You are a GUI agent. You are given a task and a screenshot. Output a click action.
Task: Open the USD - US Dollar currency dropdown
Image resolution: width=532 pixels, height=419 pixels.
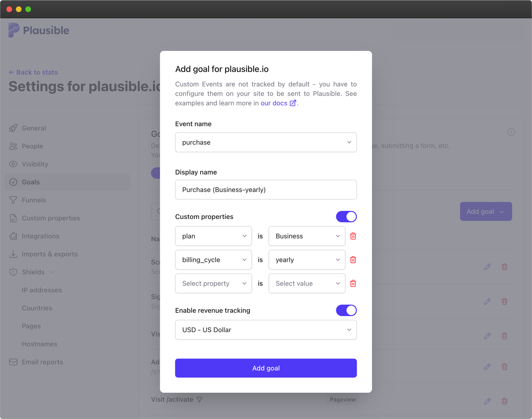[266, 330]
